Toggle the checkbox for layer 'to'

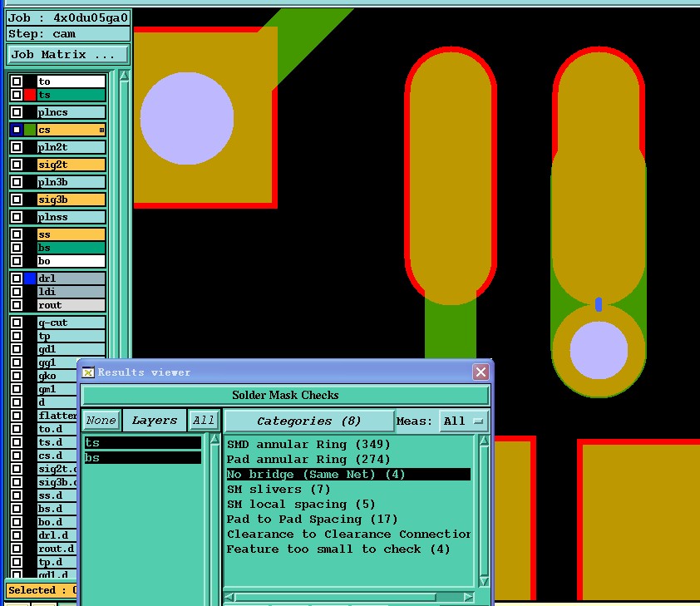coord(17,81)
